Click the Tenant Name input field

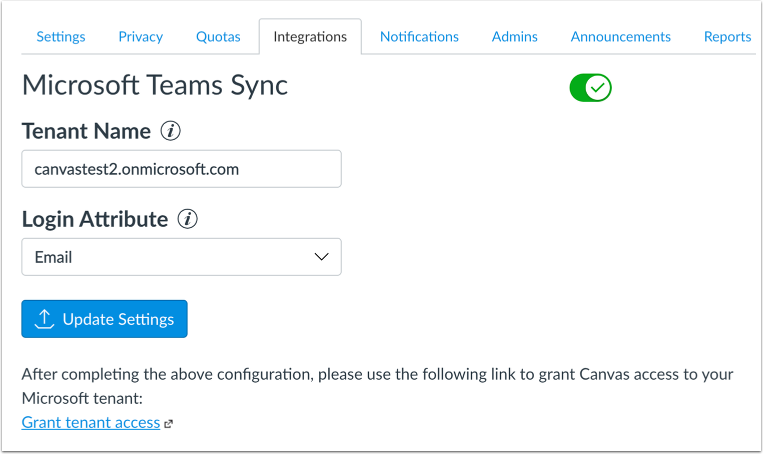click(182, 169)
